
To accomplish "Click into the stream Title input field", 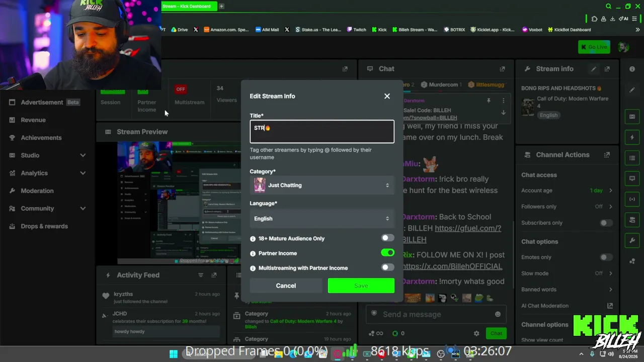I will point(322,131).
